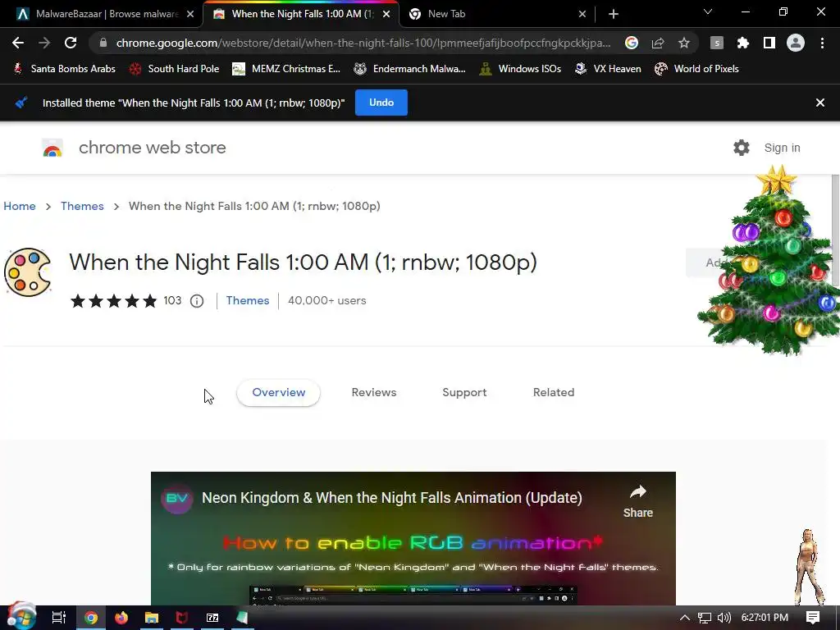Open volume control in tray
The height and width of the screenshot is (630, 840).
pos(724,618)
